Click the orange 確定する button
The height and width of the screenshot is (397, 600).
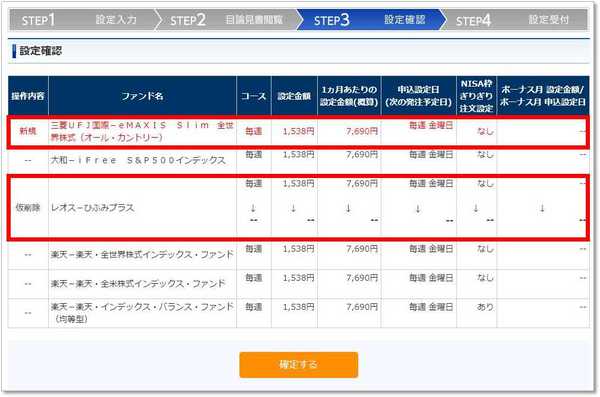click(298, 364)
